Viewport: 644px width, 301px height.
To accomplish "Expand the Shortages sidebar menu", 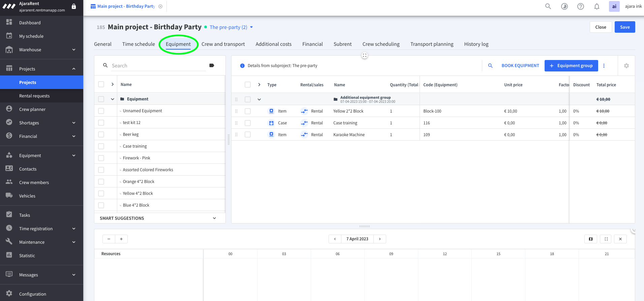I will (x=74, y=123).
